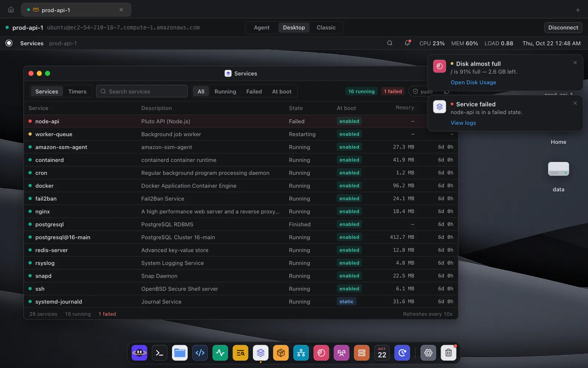This screenshot has height=368, width=588.
Task: Click the 16 running badge
Action: click(x=362, y=92)
